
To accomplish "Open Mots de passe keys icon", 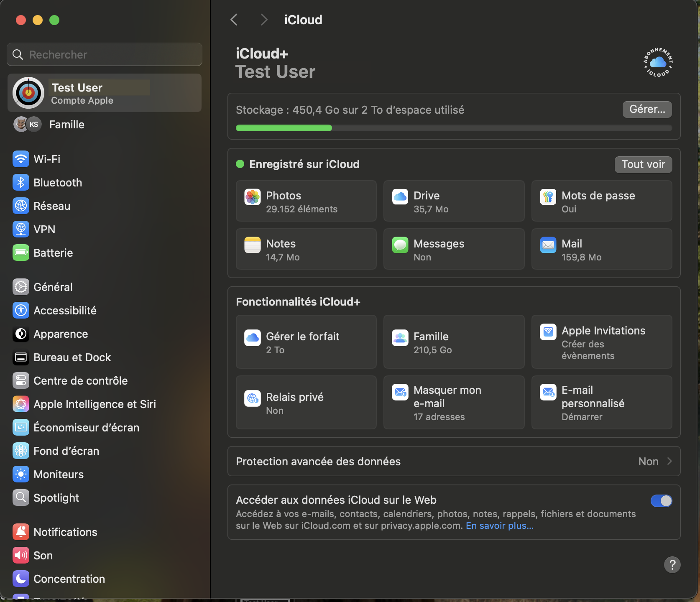I will pos(548,197).
